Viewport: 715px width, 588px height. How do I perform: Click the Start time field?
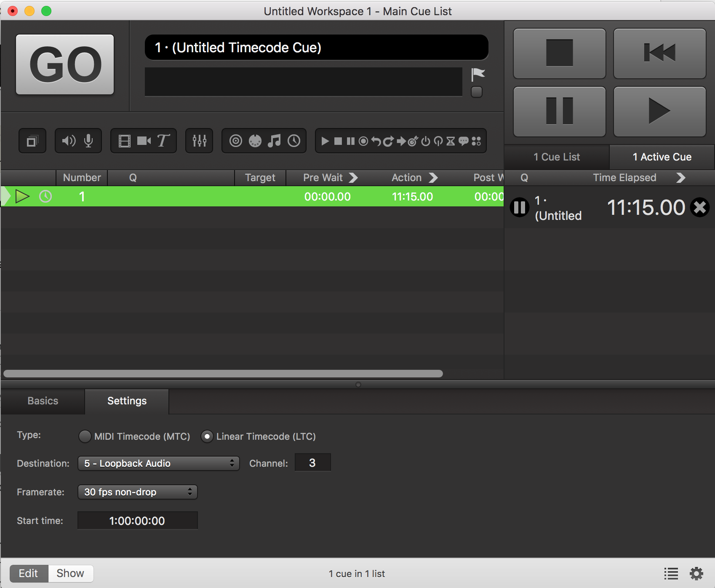[x=137, y=521]
